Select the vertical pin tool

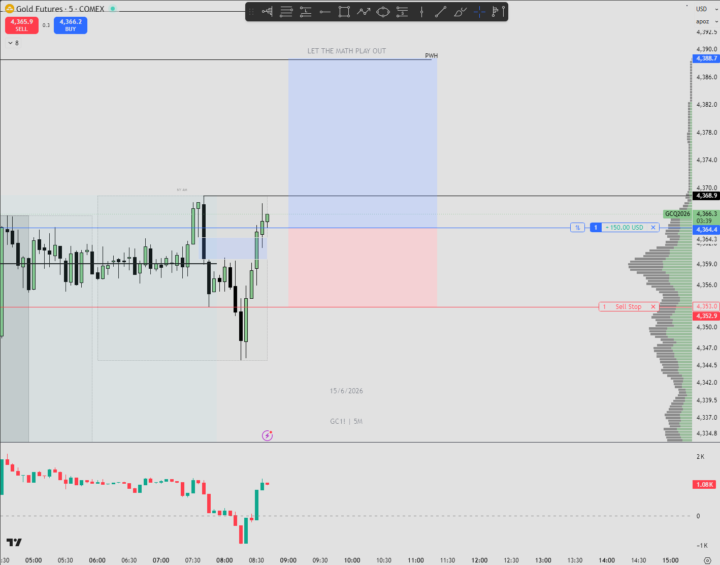[504, 12]
